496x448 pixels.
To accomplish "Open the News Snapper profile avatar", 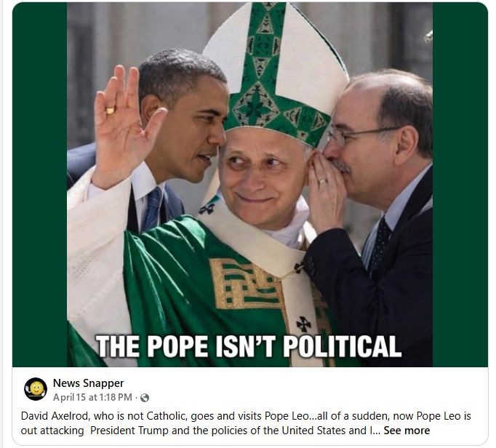I will click(36, 389).
